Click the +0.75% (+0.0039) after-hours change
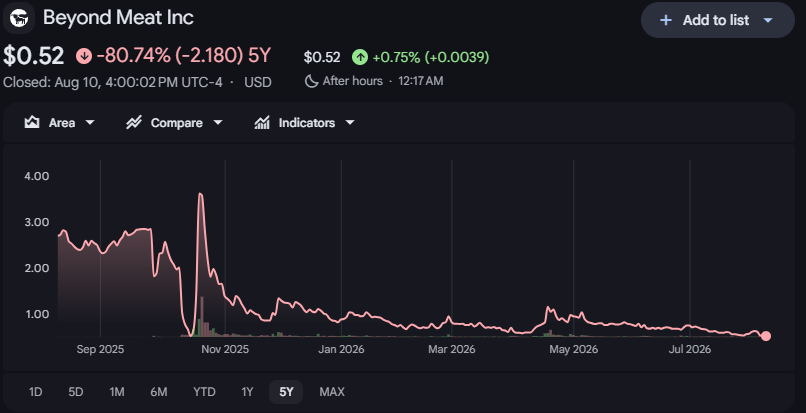Viewport: 806px width, 413px height. tap(431, 57)
